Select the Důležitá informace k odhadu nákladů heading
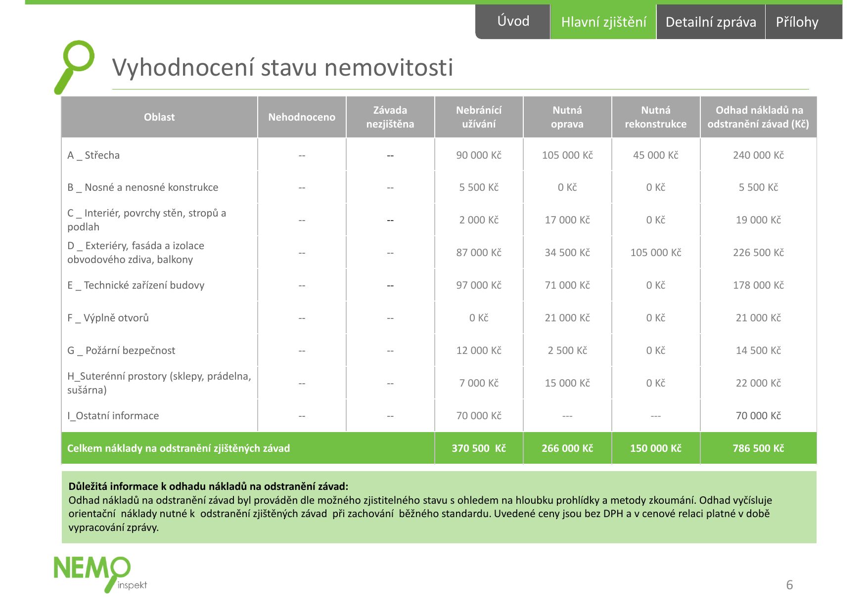 tap(208, 486)
